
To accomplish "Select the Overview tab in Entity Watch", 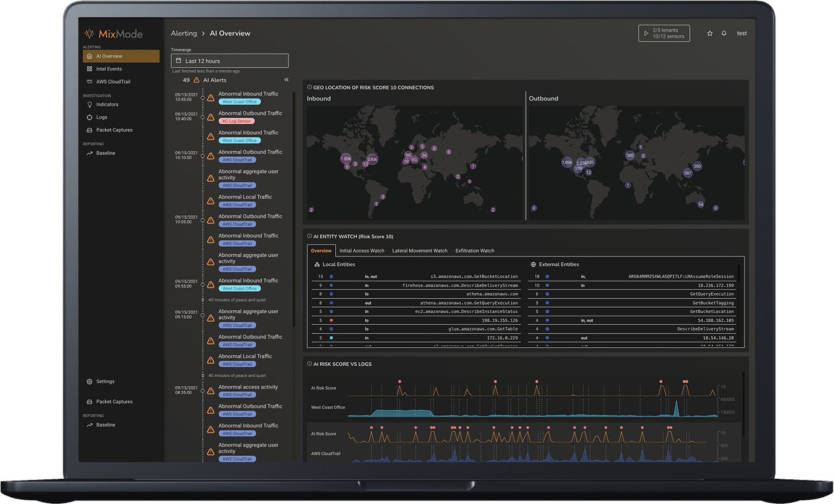I will click(x=322, y=250).
